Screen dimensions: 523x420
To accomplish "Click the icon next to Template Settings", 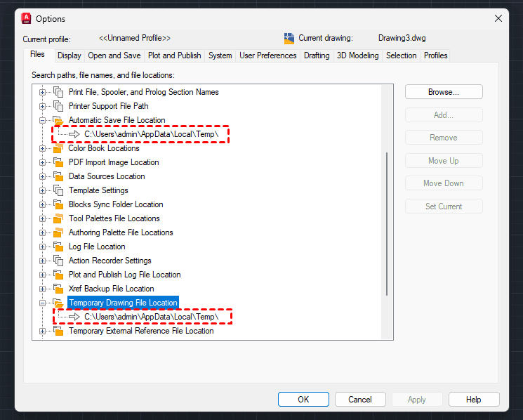I will pos(58,190).
